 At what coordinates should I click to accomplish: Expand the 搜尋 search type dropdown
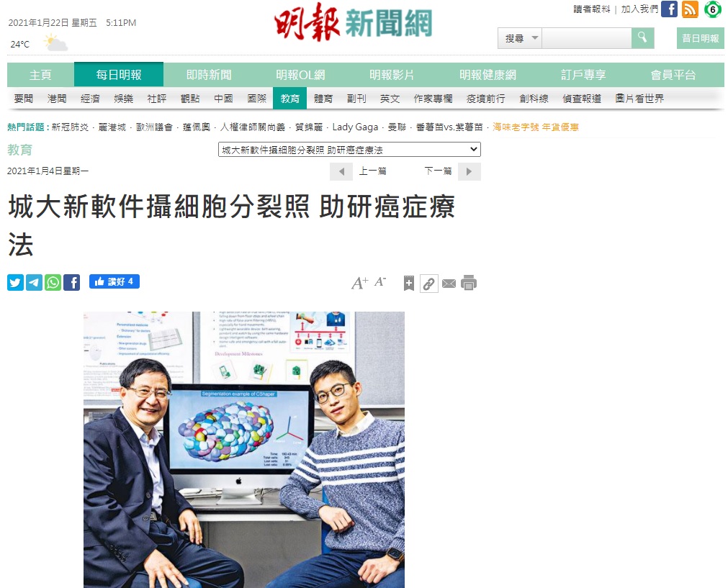click(x=520, y=38)
